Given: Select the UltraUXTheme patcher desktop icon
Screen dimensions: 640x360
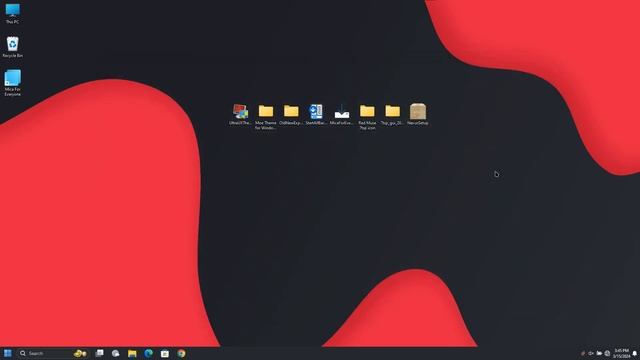Looking at the screenshot, I should point(240,114).
